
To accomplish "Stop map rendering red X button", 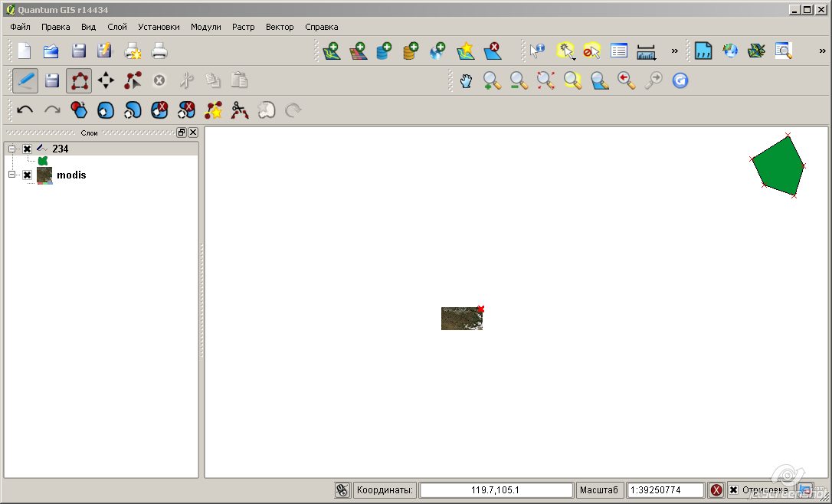I will click(x=716, y=489).
